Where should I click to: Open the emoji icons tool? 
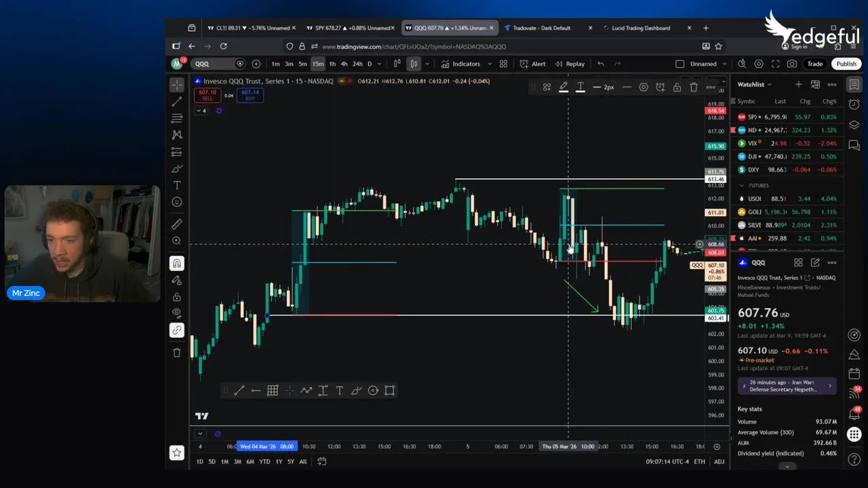176,202
